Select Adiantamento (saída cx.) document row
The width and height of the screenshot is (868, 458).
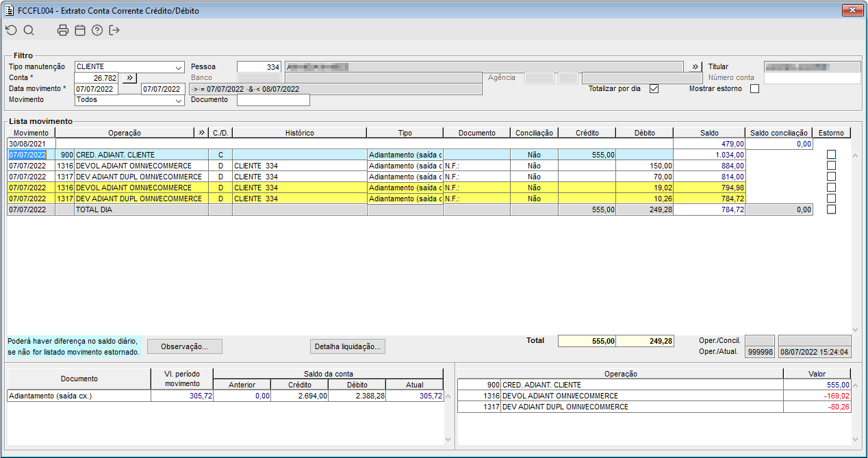(x=225, y=396)
